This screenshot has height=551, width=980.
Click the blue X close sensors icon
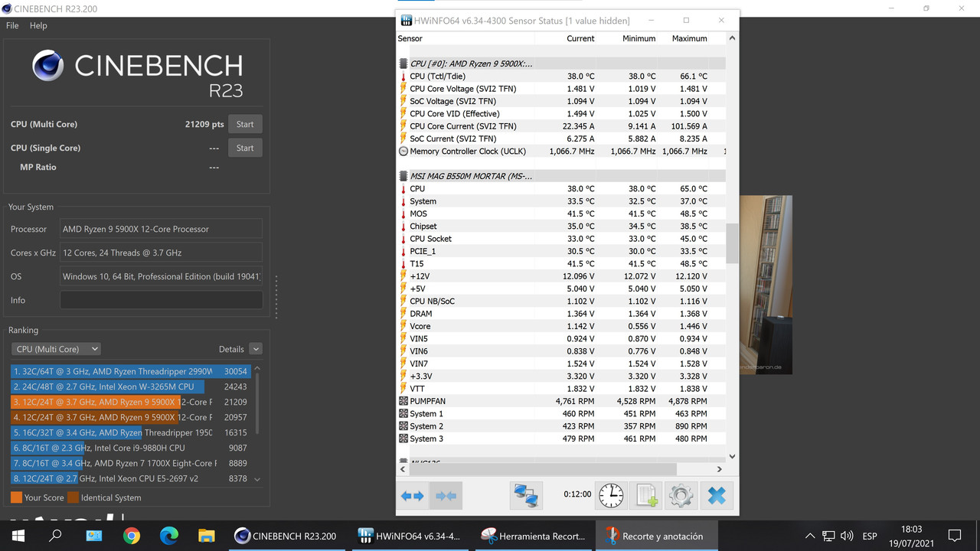pyautogui.click(x=716, y=496)
